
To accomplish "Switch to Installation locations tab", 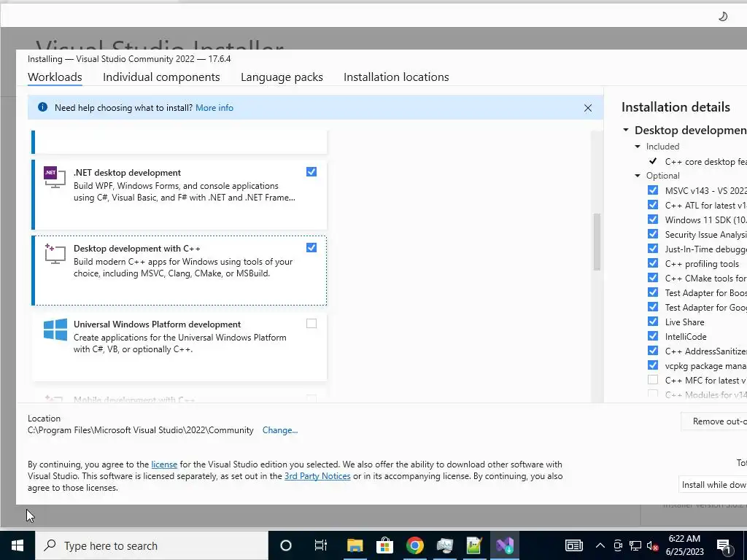I will 396,77.
